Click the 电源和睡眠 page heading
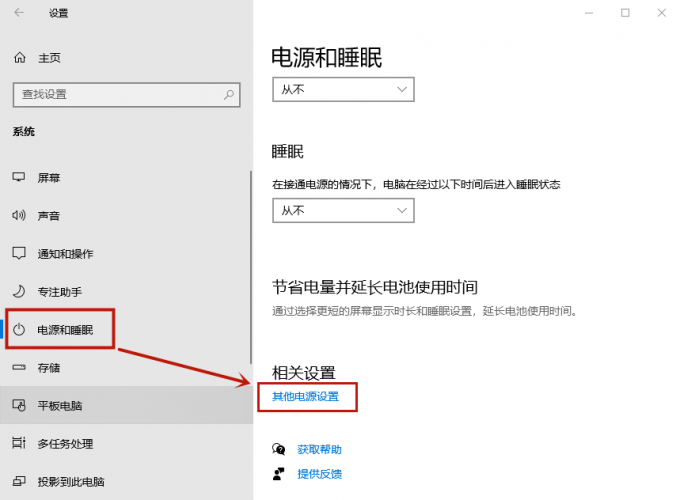The image size is (680, 500). click(x=327, y=57)
